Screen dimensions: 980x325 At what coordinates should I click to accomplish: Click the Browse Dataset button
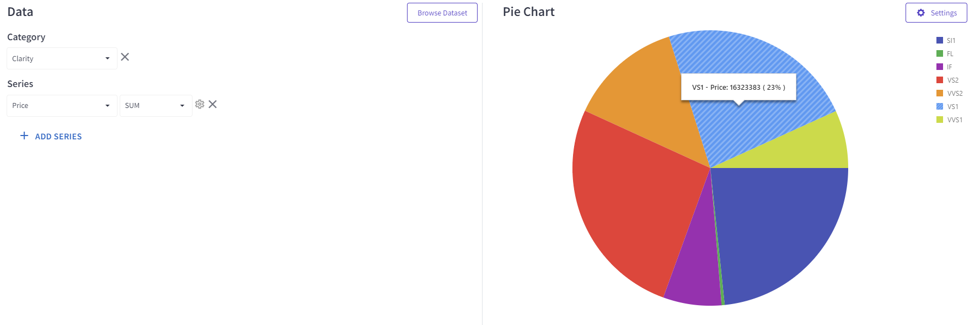(x=442, y=13)
